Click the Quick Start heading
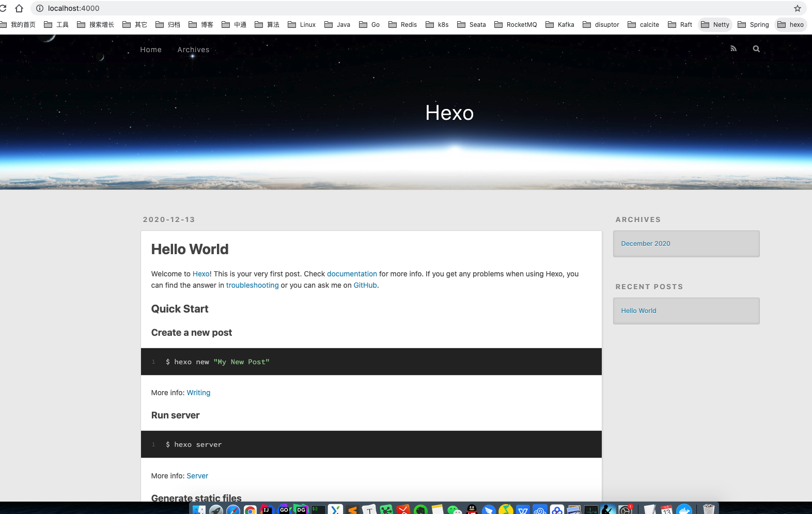 tap(180, 309)
